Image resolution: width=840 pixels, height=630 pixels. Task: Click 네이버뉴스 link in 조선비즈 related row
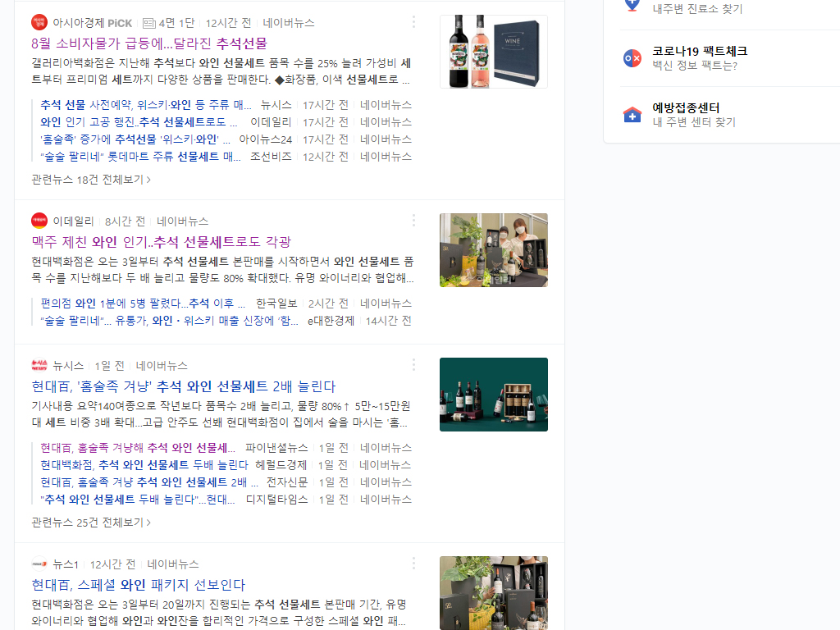pyautogui.click(x=386, y=157)
